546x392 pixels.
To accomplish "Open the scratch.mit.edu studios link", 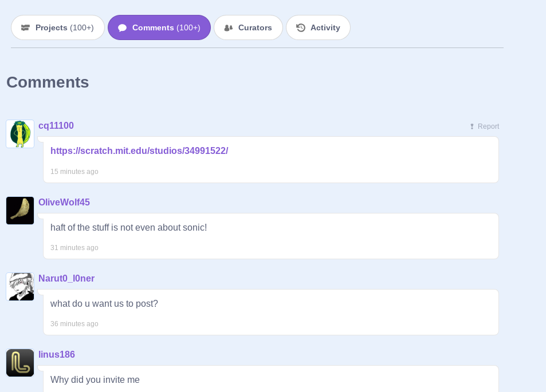I will 139,151.
